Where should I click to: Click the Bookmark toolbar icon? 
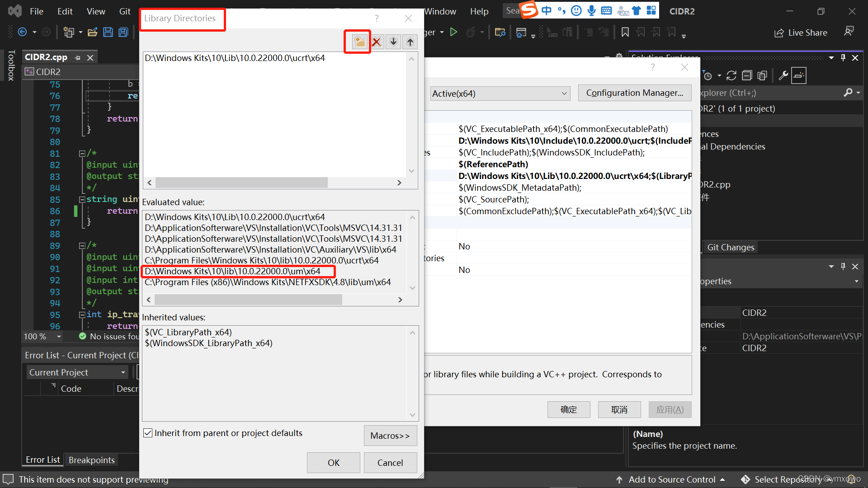point(625,33)
